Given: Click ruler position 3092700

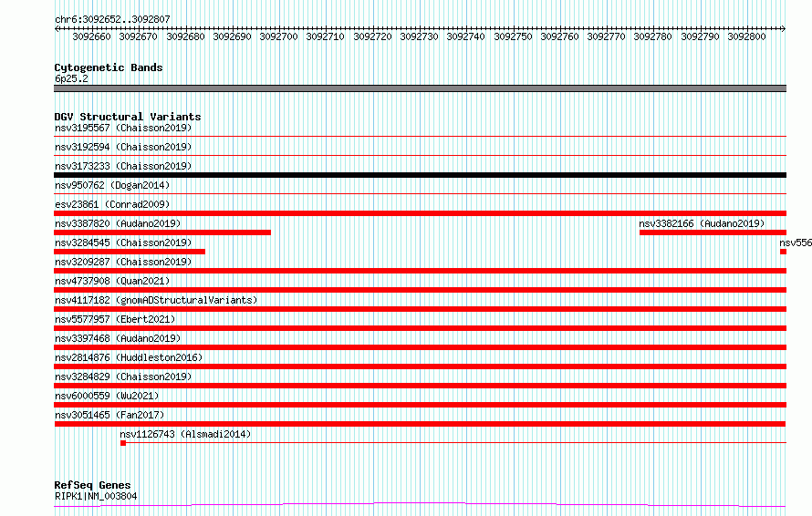Looking at the screenshot, I should coord(278,36).
